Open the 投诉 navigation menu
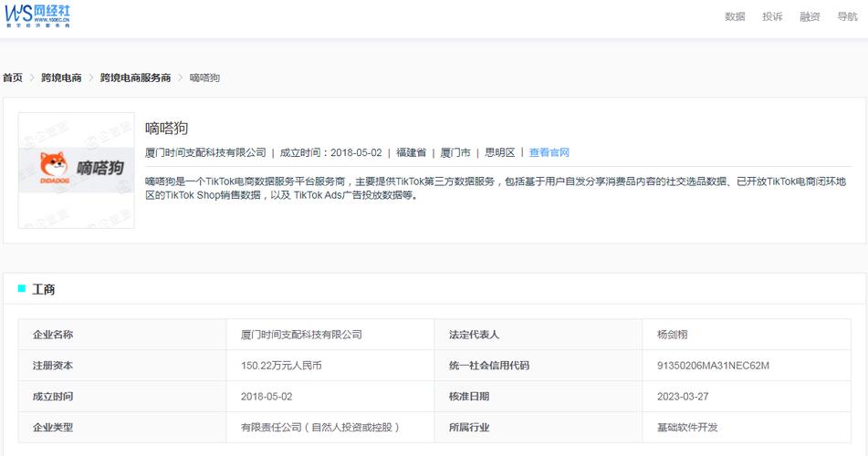868x456 pixels. 772,16
